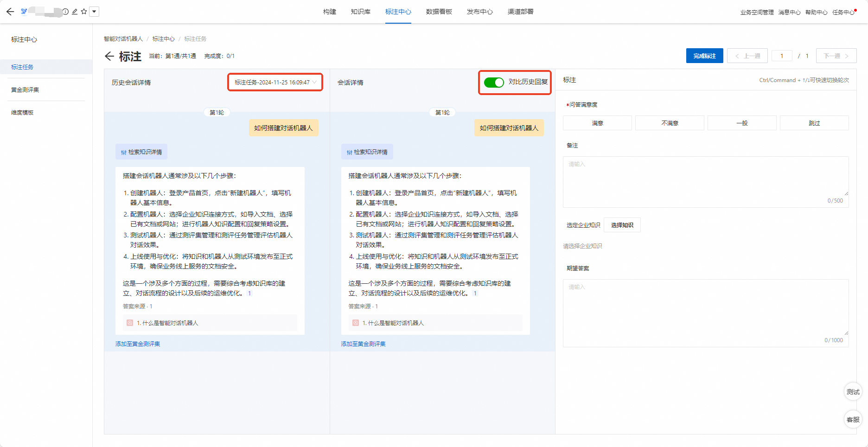Click the 智能对话机器人 breadcrumb
This screenshot has height=447, width=868.
pos(123,39)
